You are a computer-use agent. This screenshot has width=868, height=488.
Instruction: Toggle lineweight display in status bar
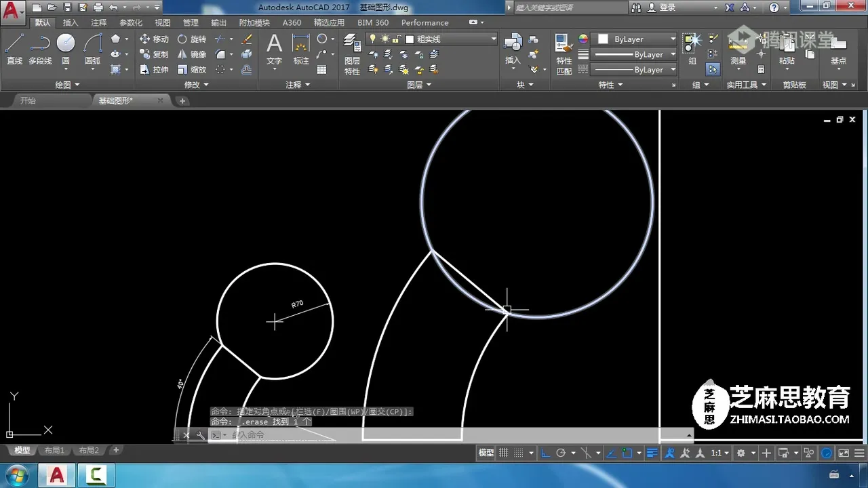[x=652, y=453]
